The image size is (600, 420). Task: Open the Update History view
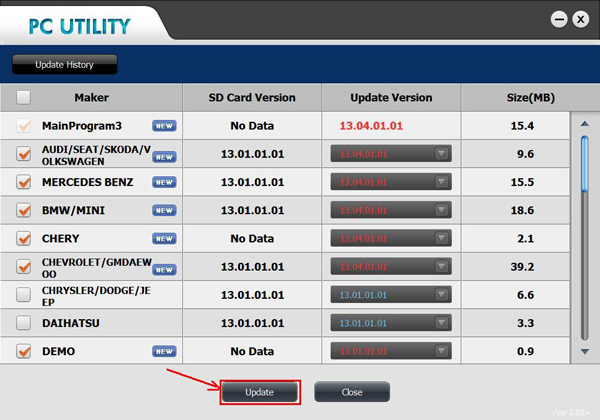click(65, 64)
